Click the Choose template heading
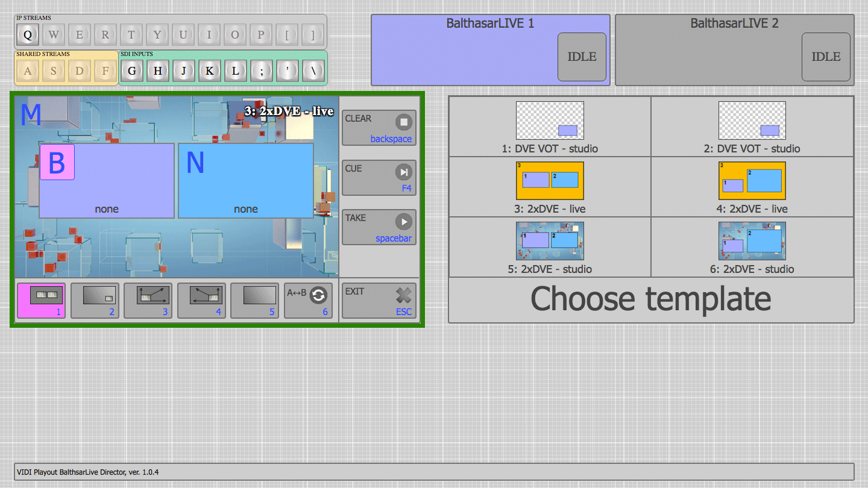868x488 pixels. tap(651, 299)
